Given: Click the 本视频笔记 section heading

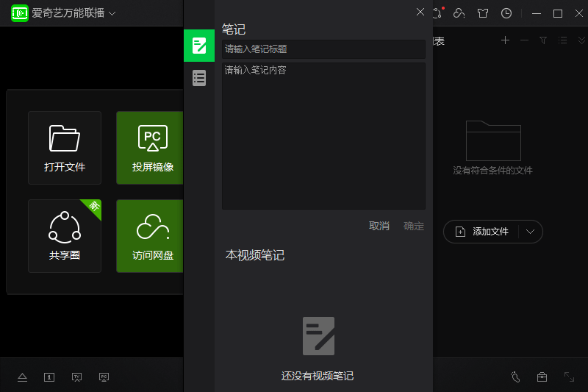Looking at the screenshot, I should [255, 255].
